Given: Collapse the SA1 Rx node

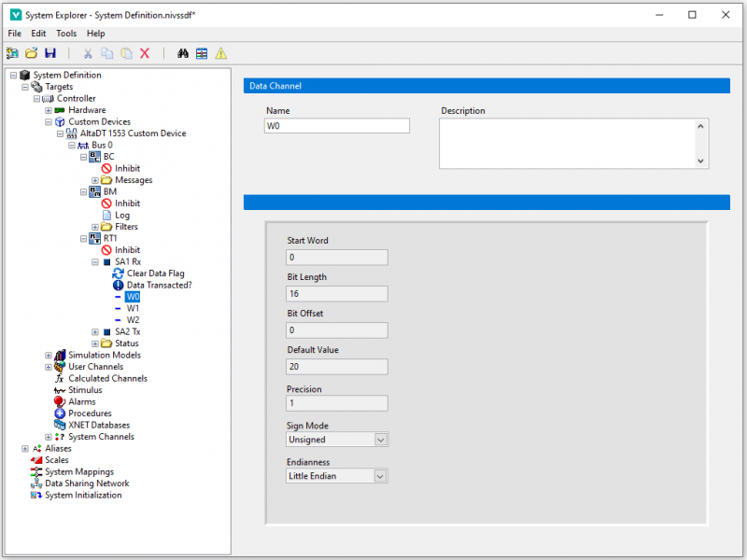Looking at the screenshot, I should click(x=95, y=262).
